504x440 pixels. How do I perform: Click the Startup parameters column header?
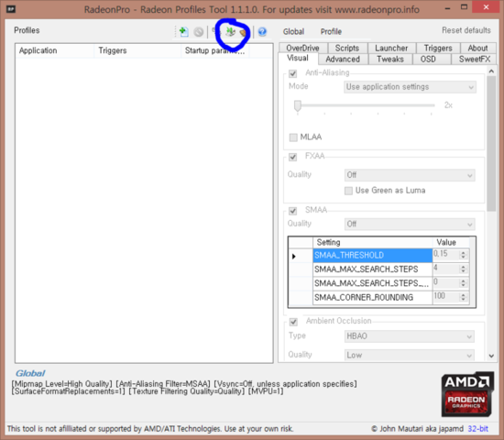pos(215,50)
